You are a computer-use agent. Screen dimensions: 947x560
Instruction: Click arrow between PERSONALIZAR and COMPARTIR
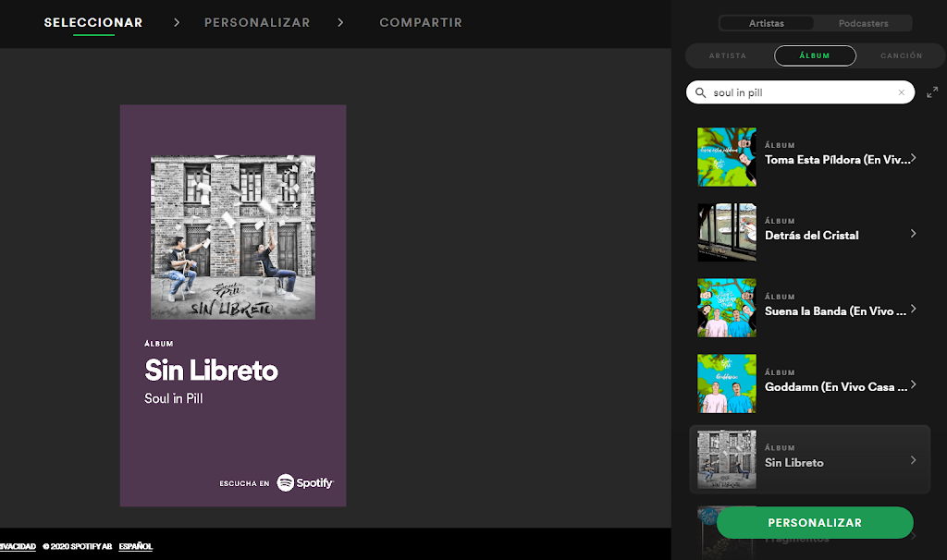340,23
